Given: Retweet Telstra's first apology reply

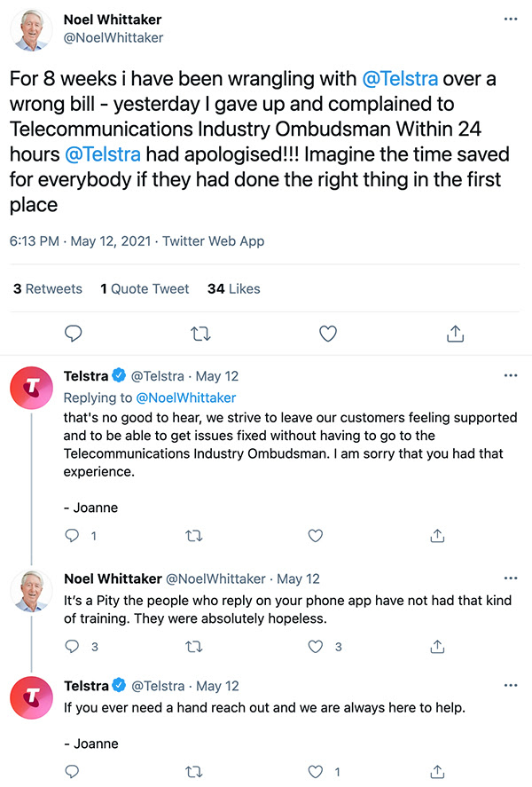Looking at the screenshot, I should click(193, 536).
